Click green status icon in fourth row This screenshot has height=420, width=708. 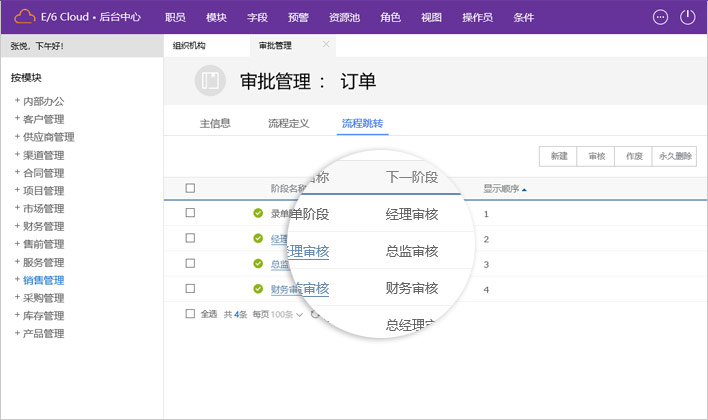point(258,289)
